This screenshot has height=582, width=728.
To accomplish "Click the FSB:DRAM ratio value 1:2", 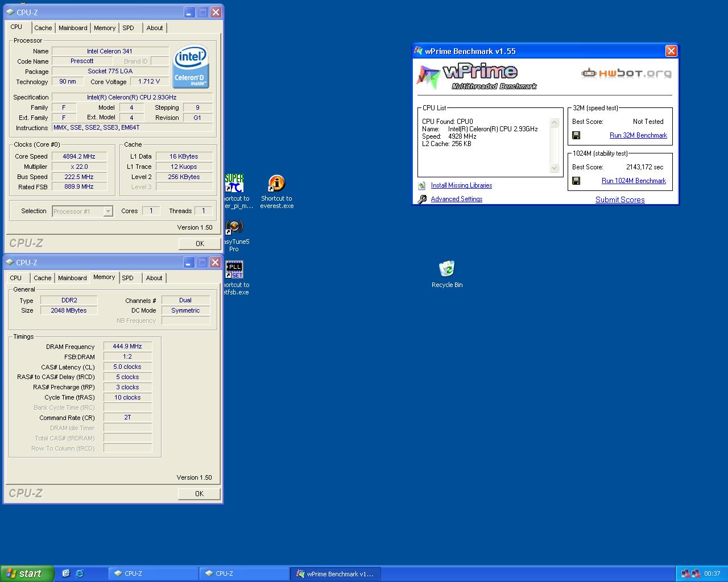I will click(127, 356).
